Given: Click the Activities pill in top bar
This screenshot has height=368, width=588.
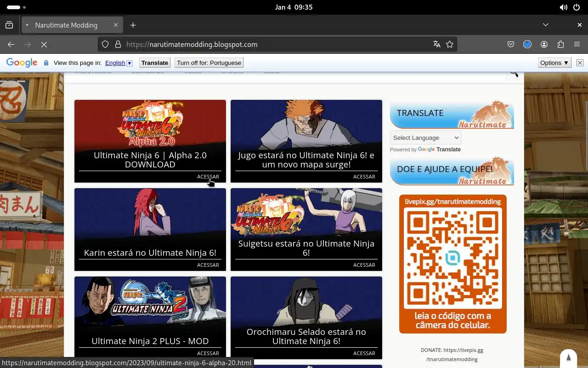Looking at the screenshot, I should [x=16, y=7].
